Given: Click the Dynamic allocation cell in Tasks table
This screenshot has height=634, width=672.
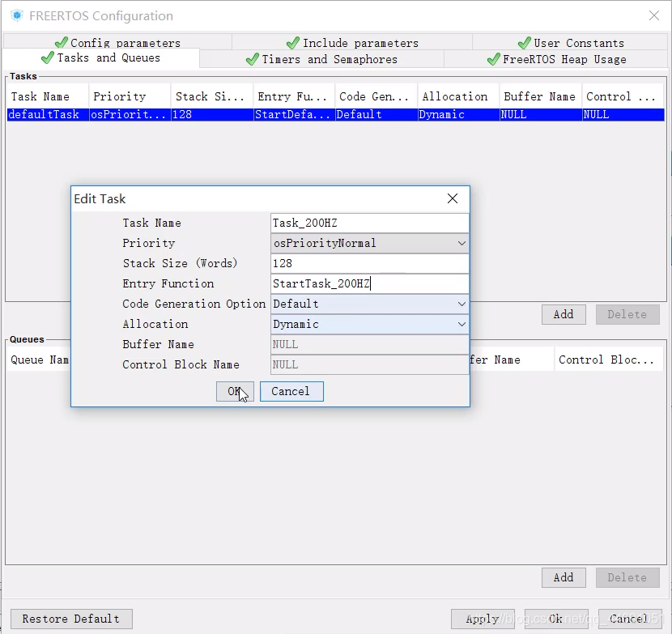Looking at the screenshot, I should click(458, 114).
